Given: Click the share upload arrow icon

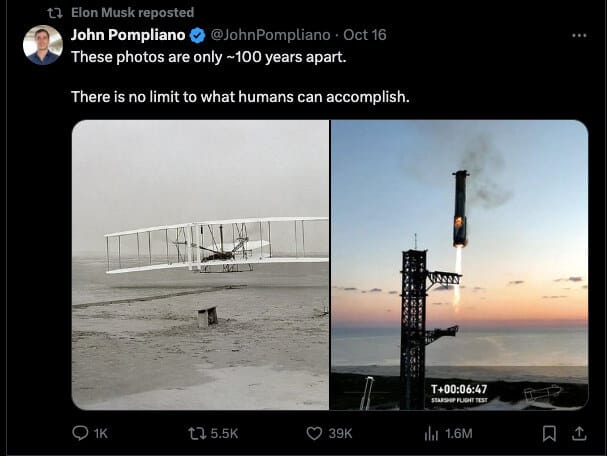Looking at the screenshot, I should point(579,433).
